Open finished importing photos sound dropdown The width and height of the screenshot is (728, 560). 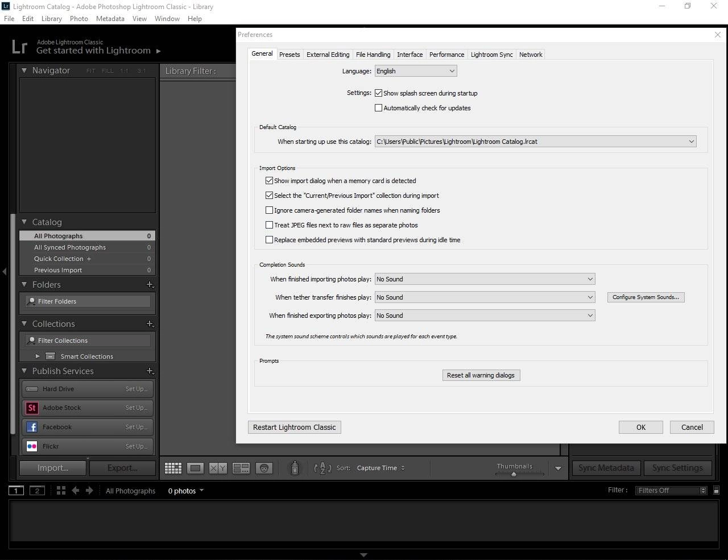click(x=485, y=279)
